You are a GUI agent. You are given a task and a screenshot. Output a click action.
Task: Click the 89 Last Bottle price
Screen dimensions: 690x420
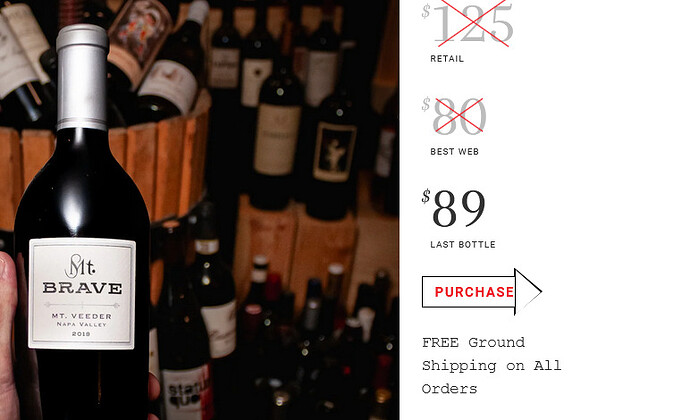pos(459,209)
